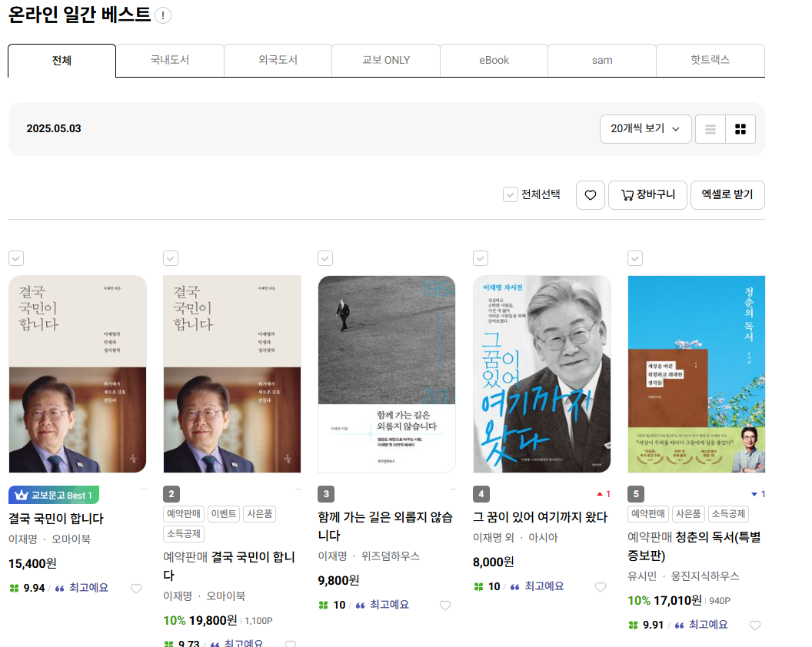812x647 pixels.
Task: Switch to the 국내도서 tab
Action: point(169,60)
